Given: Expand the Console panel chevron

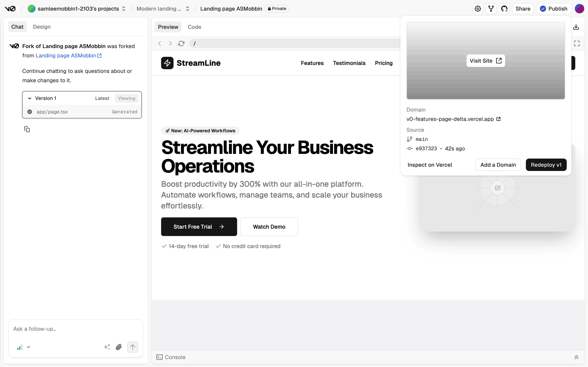Looking at the screenshot, I should pyautogui.click(x=576, y=357).
